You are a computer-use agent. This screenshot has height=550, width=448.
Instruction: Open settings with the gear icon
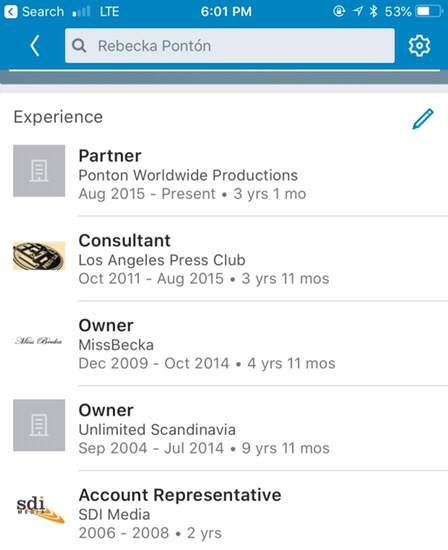pyautogui.click(x=419, y=46)
